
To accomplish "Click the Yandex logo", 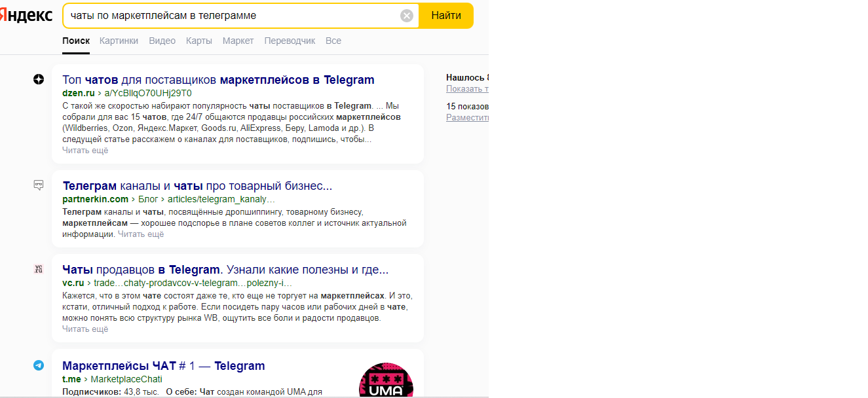I will coord(26,16).
